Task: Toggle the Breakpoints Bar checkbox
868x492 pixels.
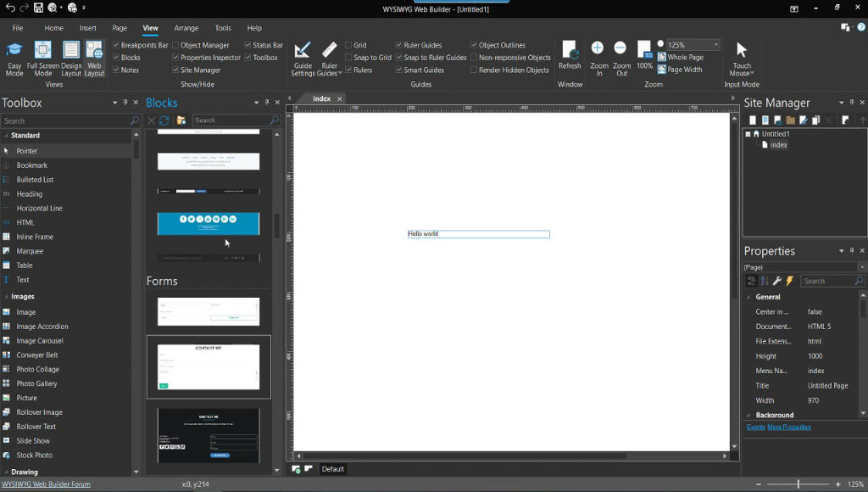Action: click(115, 45)
